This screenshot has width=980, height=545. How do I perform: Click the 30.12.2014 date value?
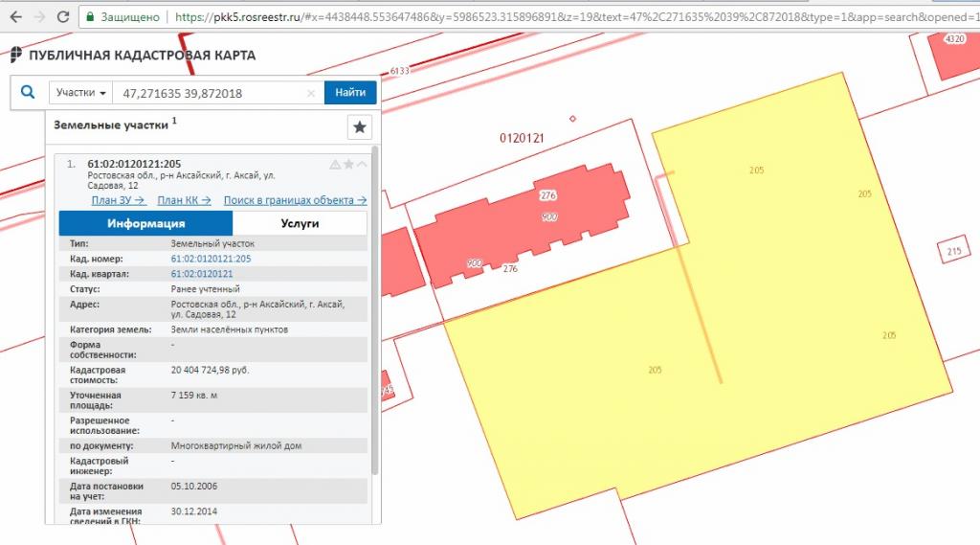coord(193,511)
